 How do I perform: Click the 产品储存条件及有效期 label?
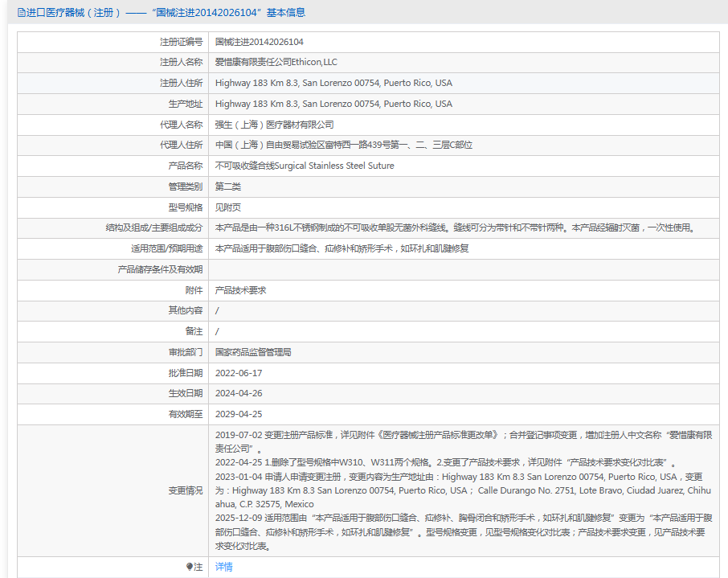tap(160, 269)
